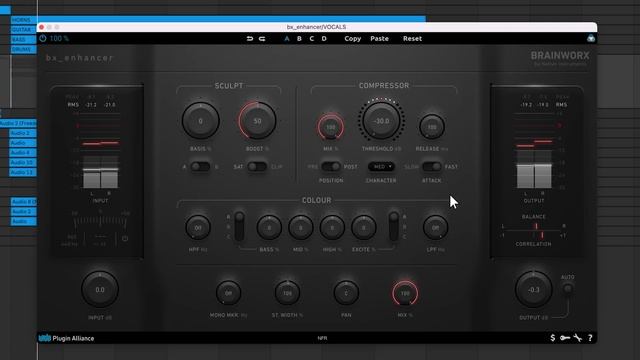Click the icon at the toolbar's far right

tap(591, 38)
